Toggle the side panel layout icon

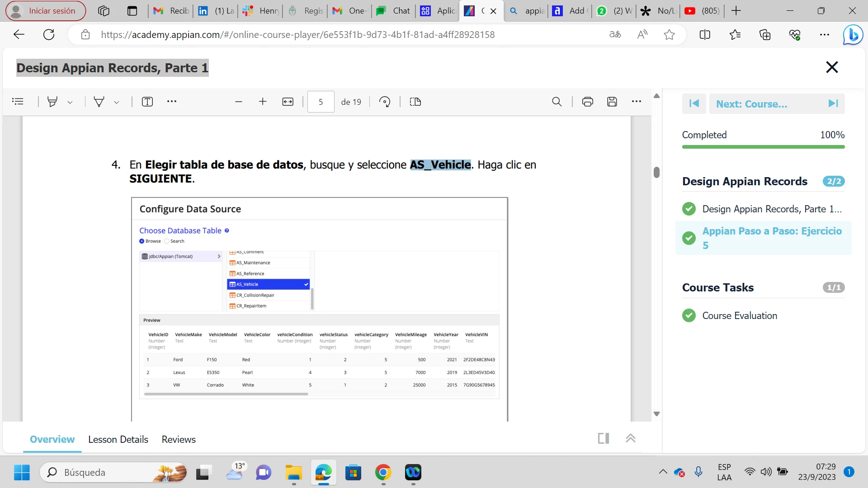(x=604, y=438)
